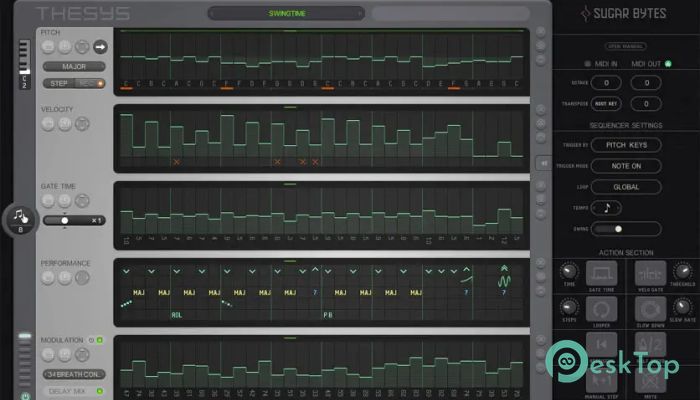Click the Velo Gate action icon
This screenshot has width=700, height=400.
[651, 272]
